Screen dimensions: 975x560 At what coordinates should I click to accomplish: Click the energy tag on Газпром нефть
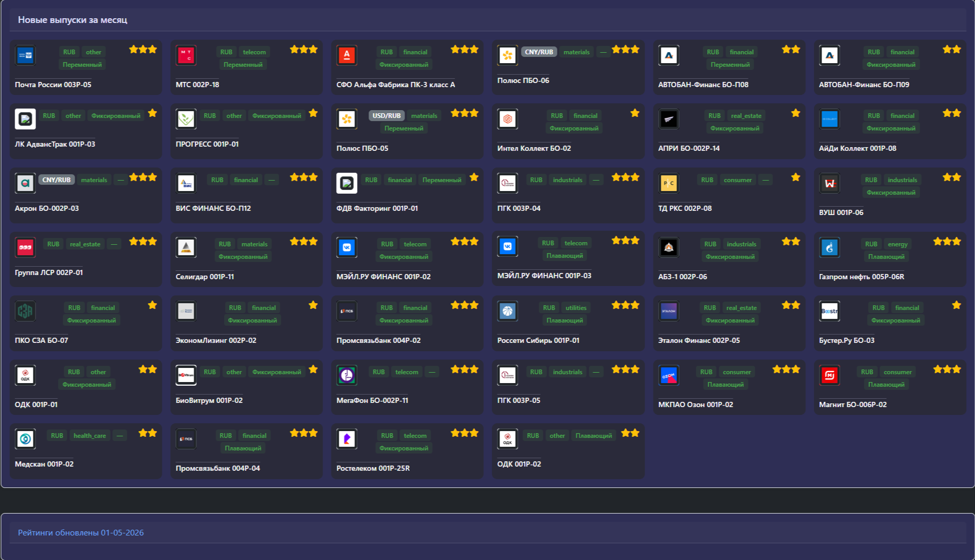897,244
